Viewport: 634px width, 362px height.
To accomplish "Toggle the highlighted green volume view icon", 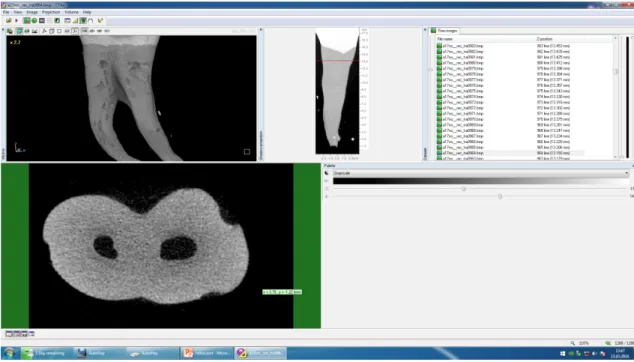I will 83,21.
